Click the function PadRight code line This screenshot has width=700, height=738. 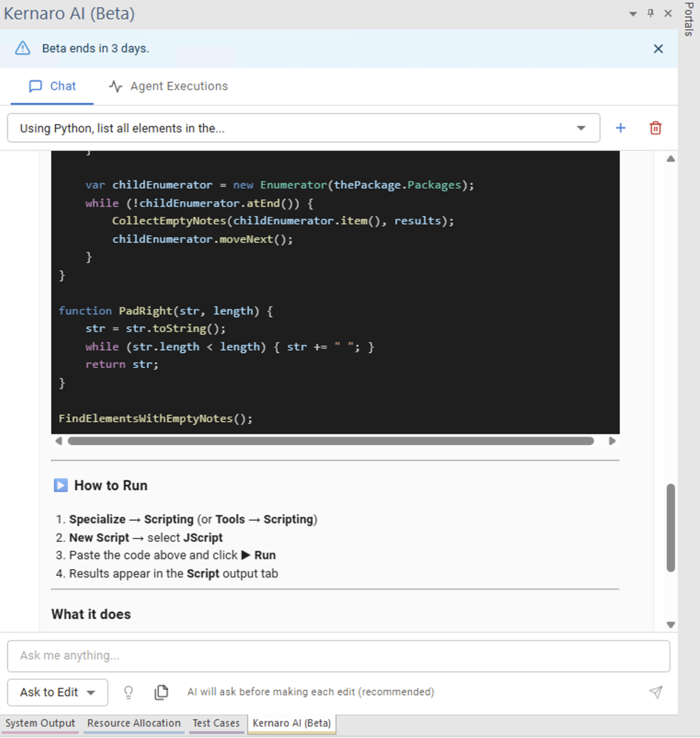pos(165,311)
